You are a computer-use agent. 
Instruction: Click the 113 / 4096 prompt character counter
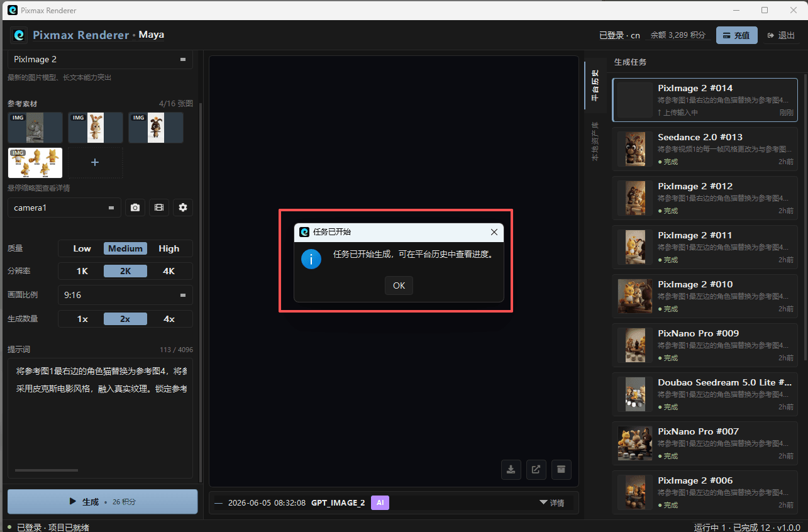coord(176,350)
